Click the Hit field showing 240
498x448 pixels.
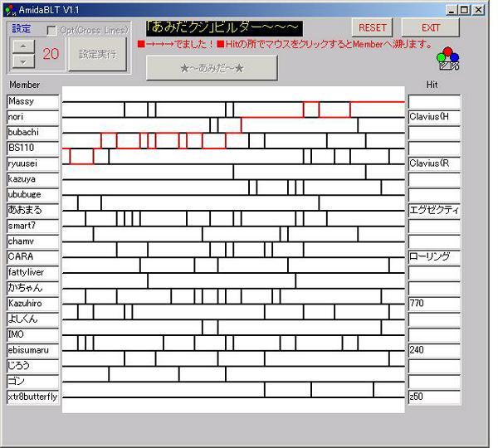pos(433,350)
